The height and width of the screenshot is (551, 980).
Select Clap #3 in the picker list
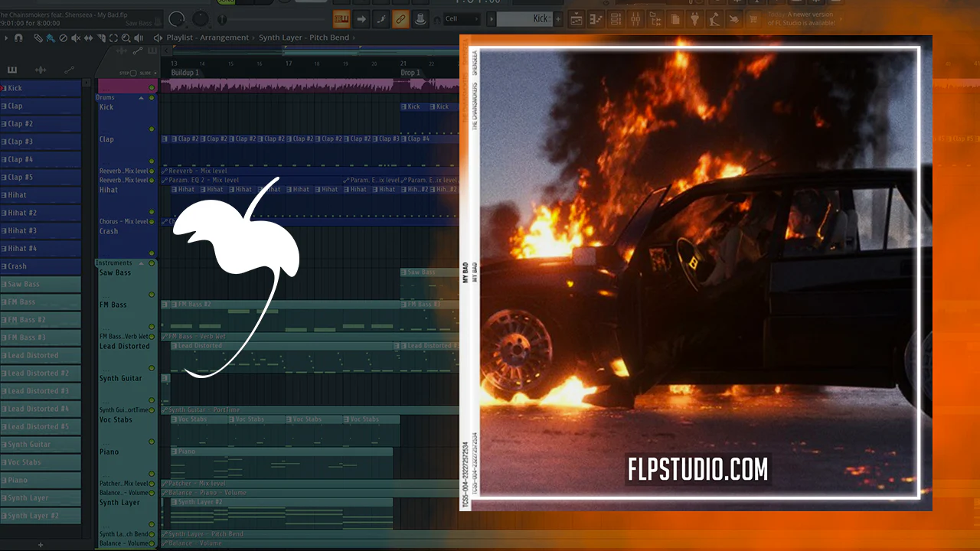[x=41, y=142]
